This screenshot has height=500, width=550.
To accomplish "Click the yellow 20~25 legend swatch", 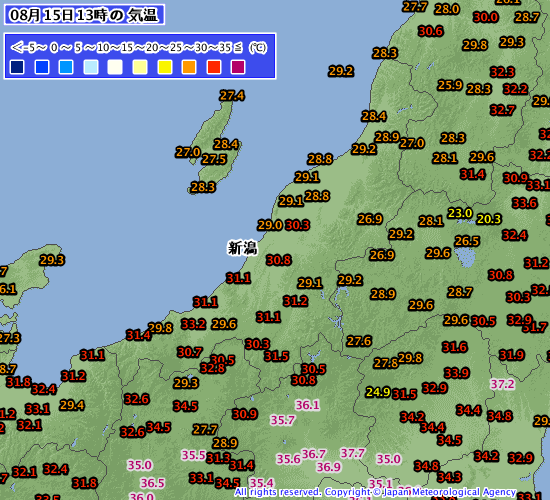I will [x=165, y=67].
